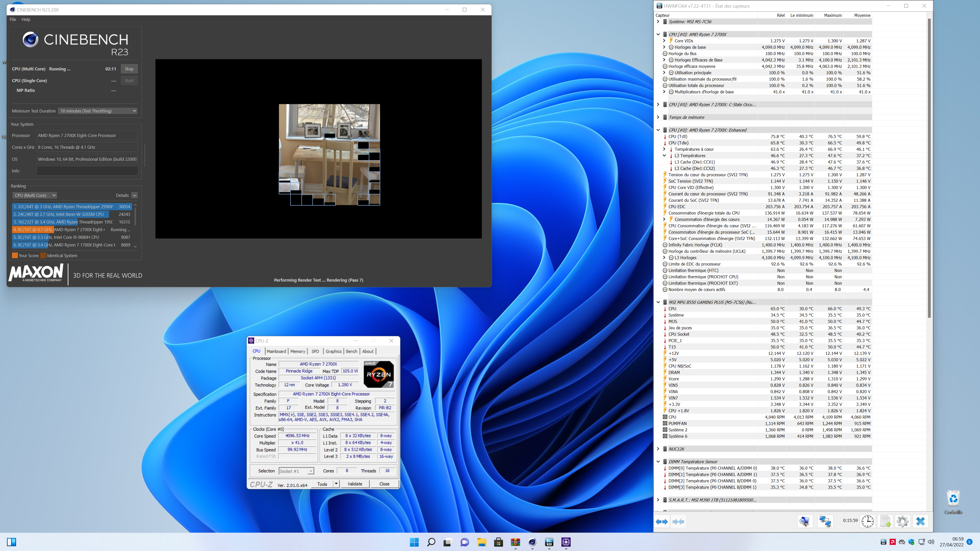
Task: Click Validate button in CPU-Z
Action: (354, 484)
